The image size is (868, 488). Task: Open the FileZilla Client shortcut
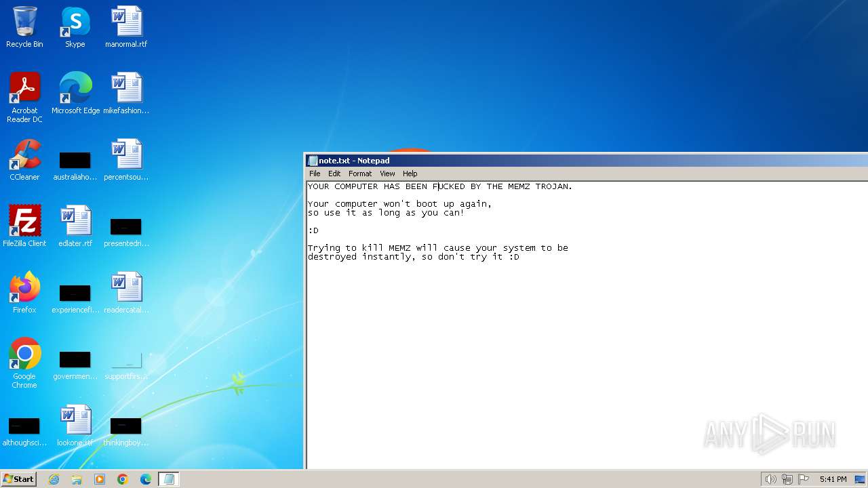24,226
